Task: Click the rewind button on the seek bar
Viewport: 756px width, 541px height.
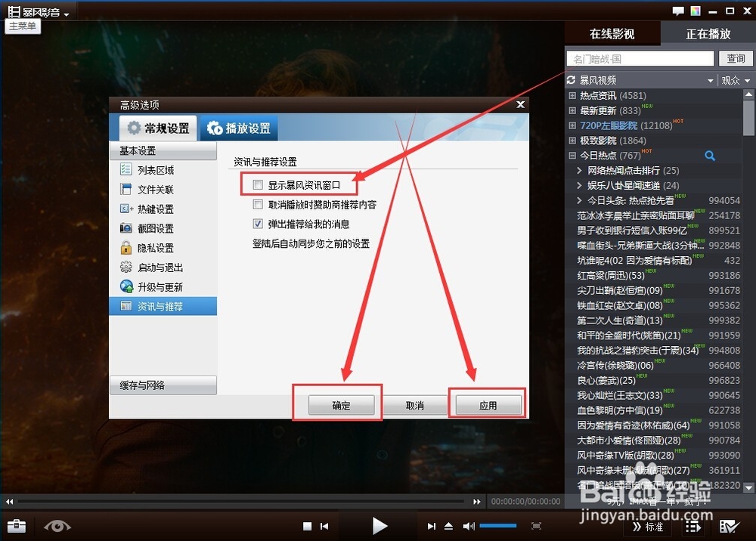Action: click(9, 502)
